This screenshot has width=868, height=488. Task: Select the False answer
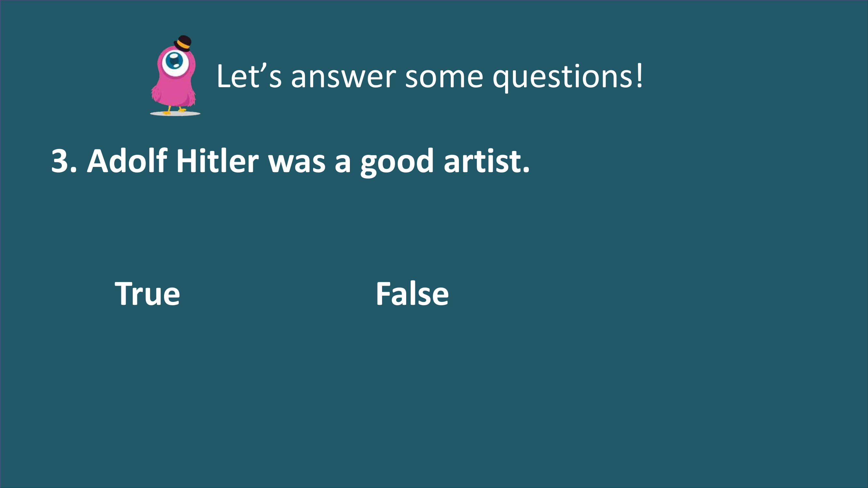point(412,294)
